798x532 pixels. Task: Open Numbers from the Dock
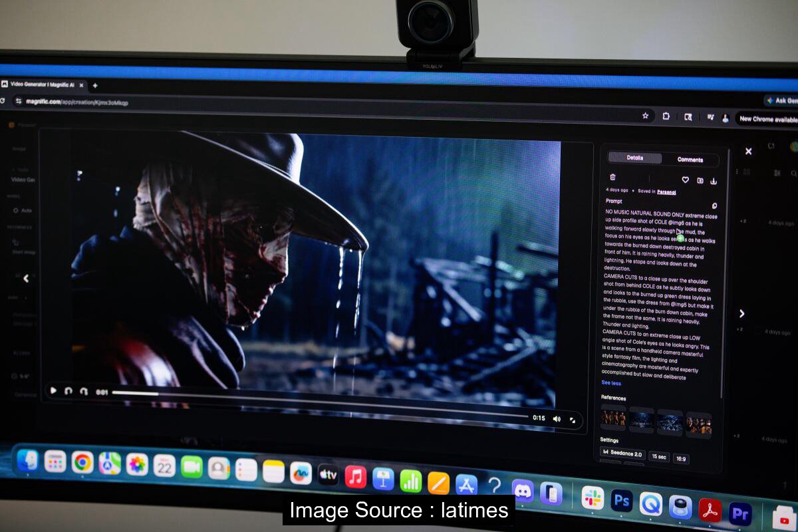coord(411,481)
